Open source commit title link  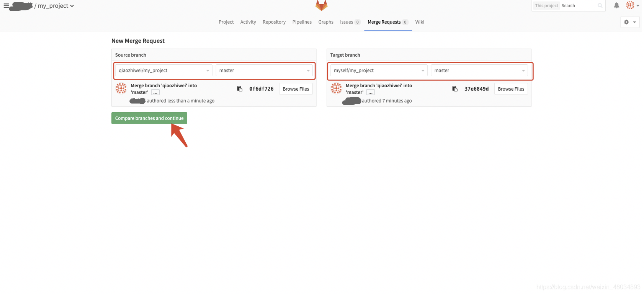tap(164, 89)
